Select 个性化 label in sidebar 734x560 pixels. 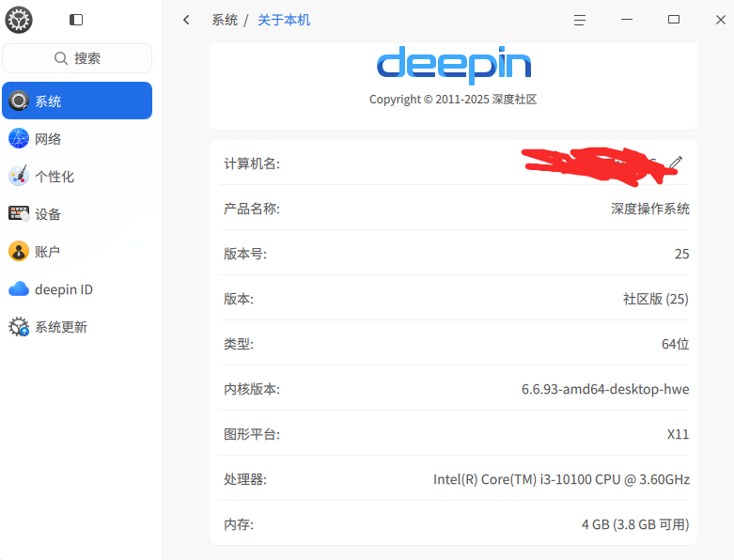click(55, 177)
